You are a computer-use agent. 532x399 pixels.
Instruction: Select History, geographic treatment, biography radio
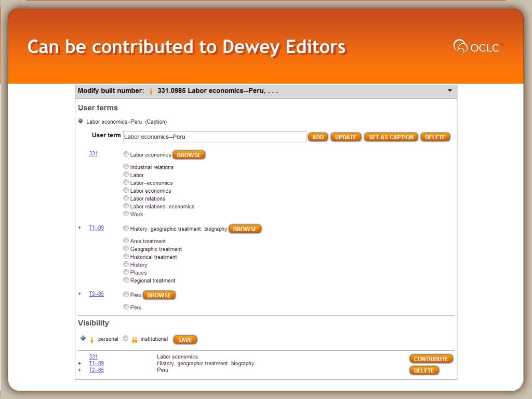126,229
